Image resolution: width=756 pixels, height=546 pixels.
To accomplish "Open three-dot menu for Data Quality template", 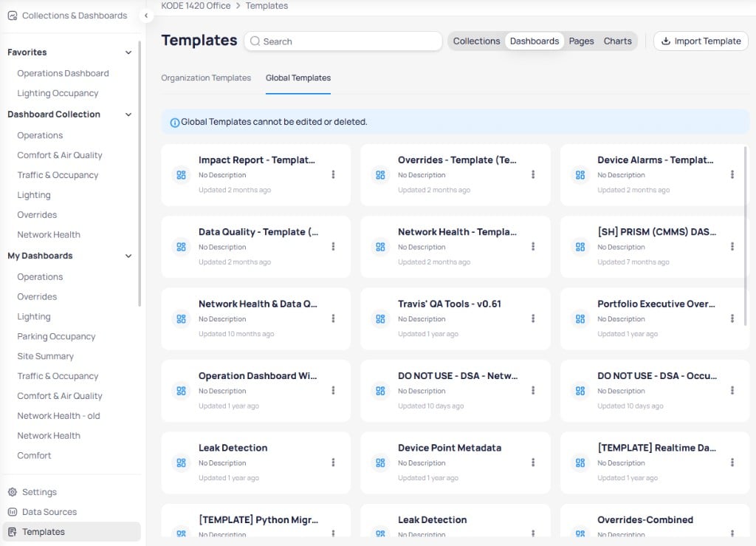I will [333, 247].
